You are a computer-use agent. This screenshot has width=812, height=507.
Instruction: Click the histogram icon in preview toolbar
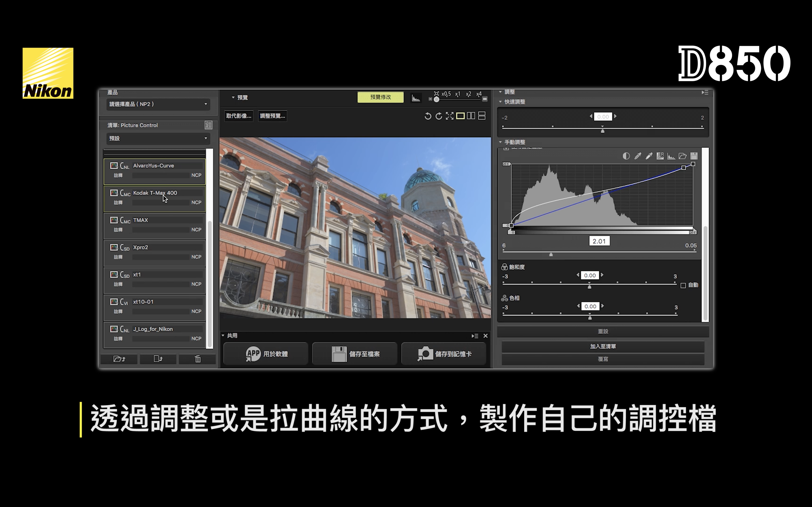[x=416, y=98]
